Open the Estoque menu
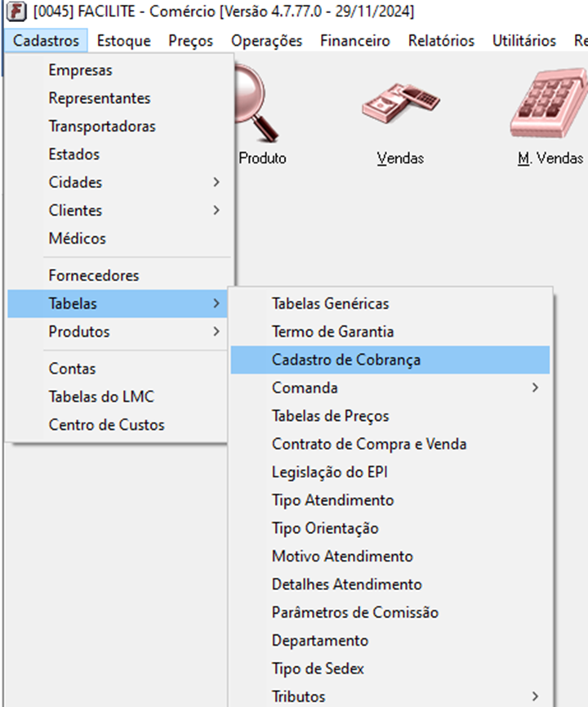Viewport: 588px width, 707px height. (x=123, y=40)
